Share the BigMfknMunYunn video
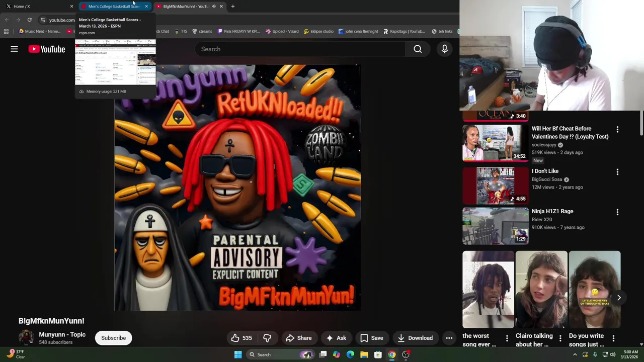 (x=299, y=338)
